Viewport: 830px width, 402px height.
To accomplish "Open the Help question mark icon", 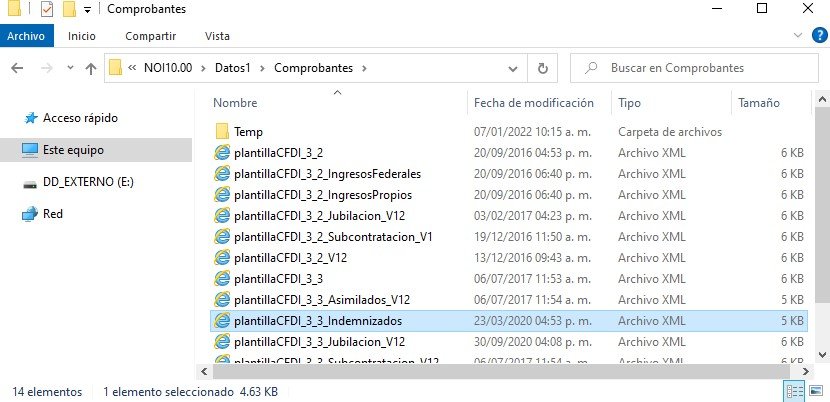I will click(819, 35).
